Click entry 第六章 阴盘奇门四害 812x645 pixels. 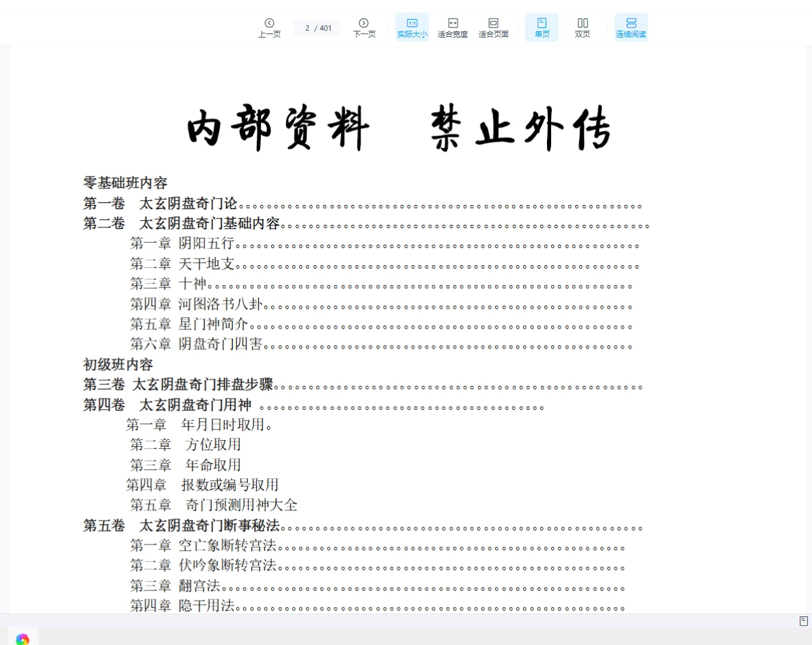point(196,344)
